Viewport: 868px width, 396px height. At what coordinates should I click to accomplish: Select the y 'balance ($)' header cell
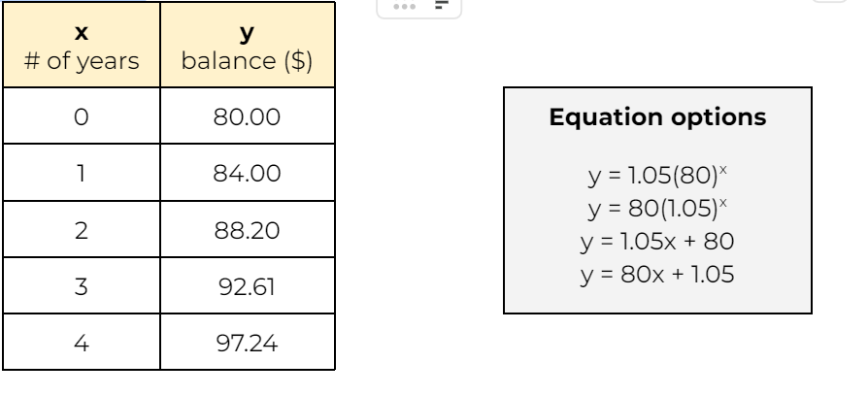click(247, 48)
